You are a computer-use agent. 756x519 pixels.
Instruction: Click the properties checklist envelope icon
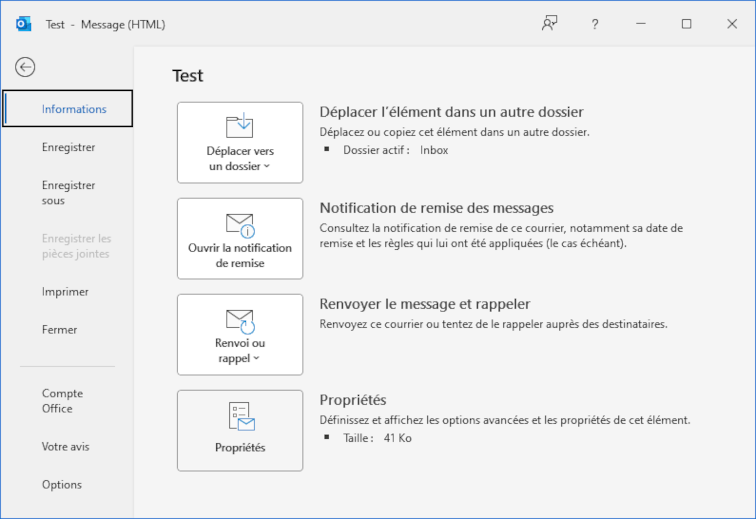pyautogui.click(x=240, y=416)
